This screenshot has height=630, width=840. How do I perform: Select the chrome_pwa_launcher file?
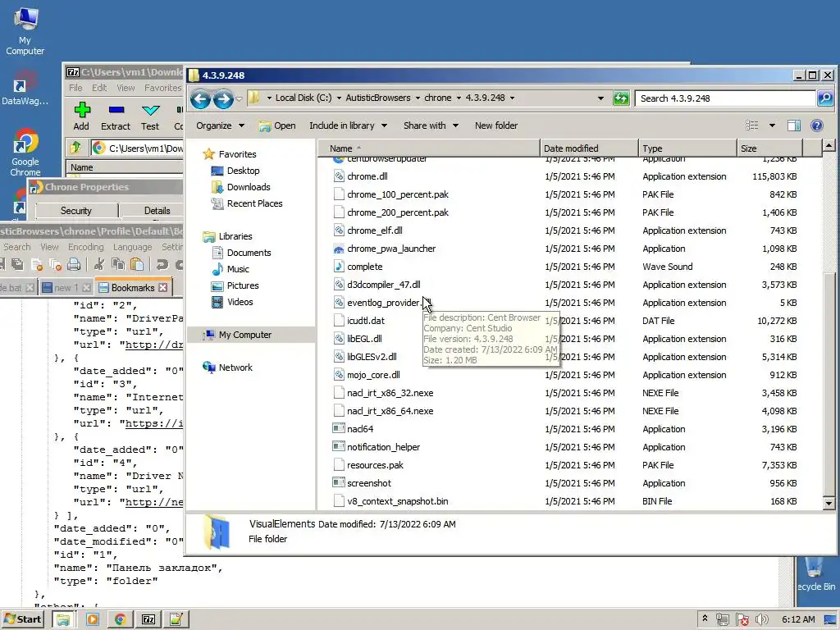tap(391, 249)
